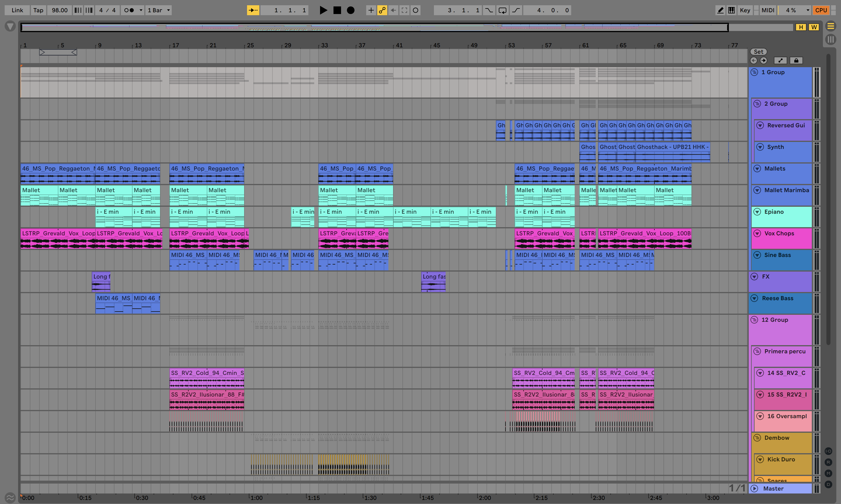Toggle Automation Arm button
Screen dimensions: 841x504
[x=382, y=10]
